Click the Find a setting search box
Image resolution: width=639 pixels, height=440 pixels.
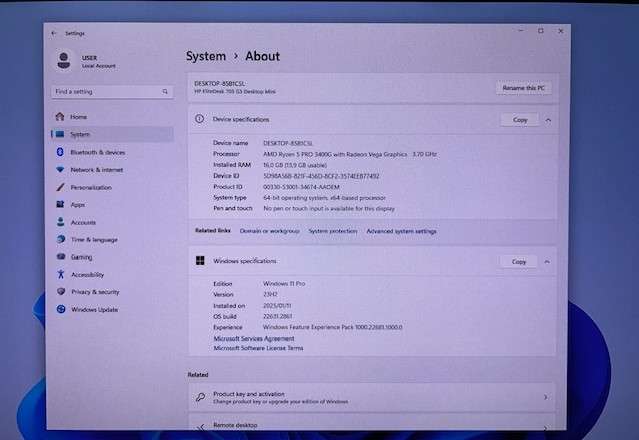tap(109, 92)
